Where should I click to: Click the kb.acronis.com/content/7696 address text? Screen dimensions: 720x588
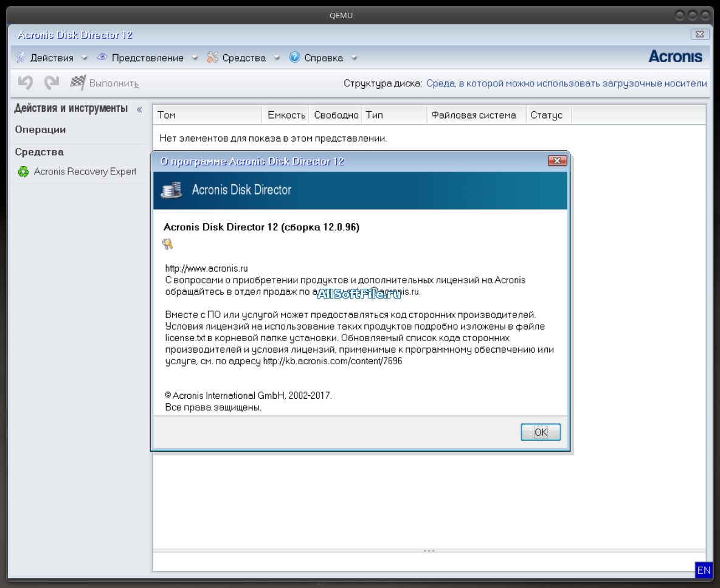(333, 361)
